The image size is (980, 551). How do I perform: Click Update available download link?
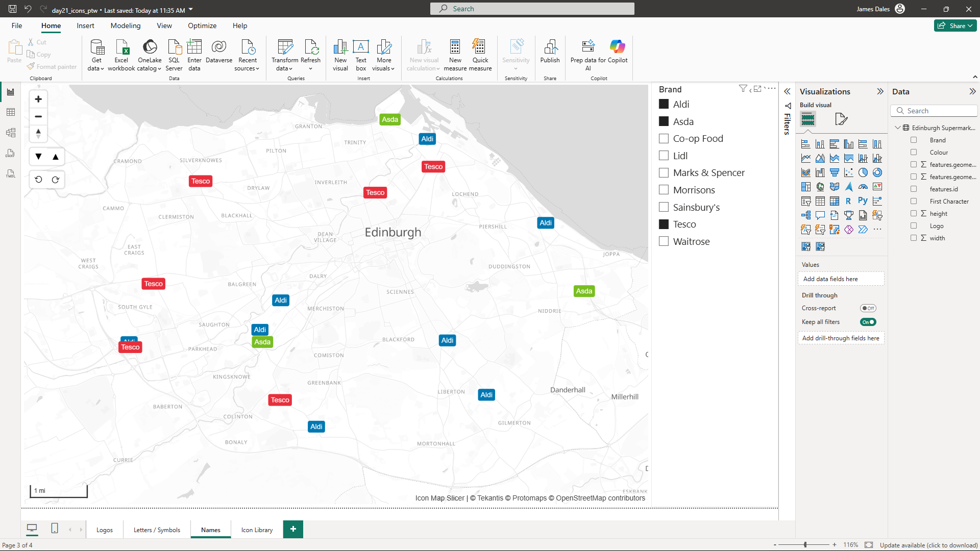point(928,545)
